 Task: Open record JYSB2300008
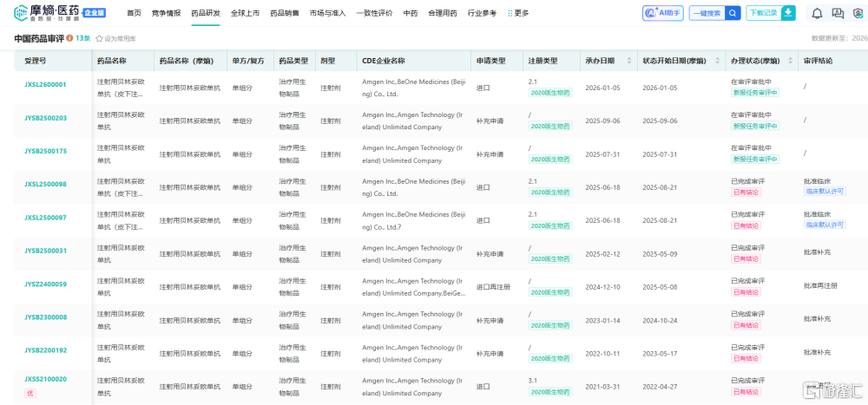point(45,317)
